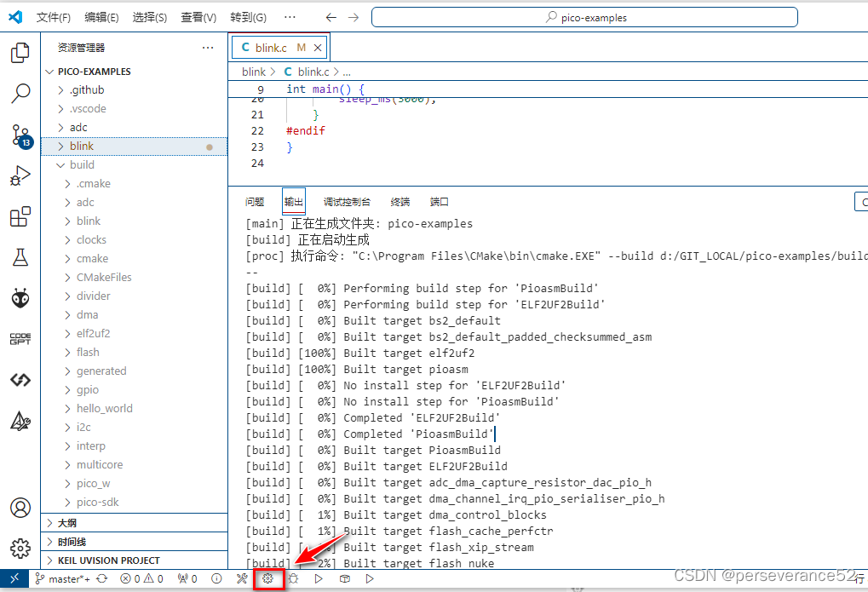Open Run and Debug view
This screenshot has height=592, width=868.
pyautogui.click(x=20, y=176)
